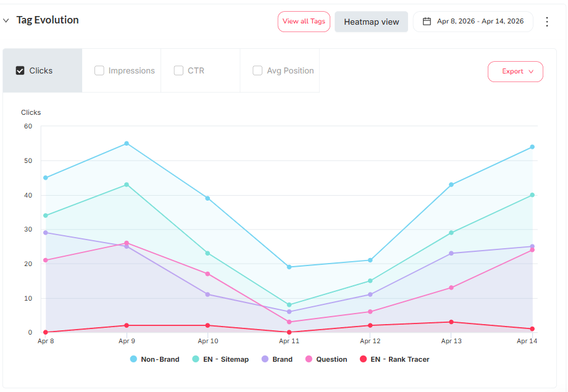Toggle Non-Brand series in legend
568x392 pixels.
pos(154,359)
